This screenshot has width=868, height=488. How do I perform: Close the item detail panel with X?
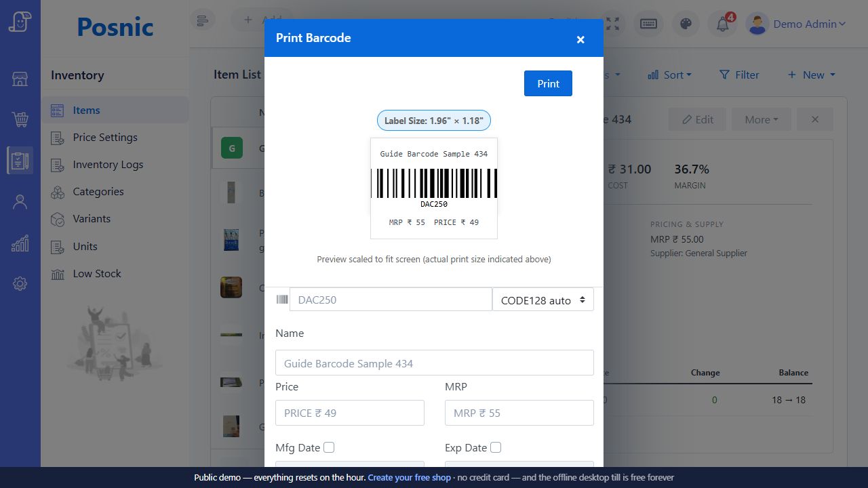[815, 119]
